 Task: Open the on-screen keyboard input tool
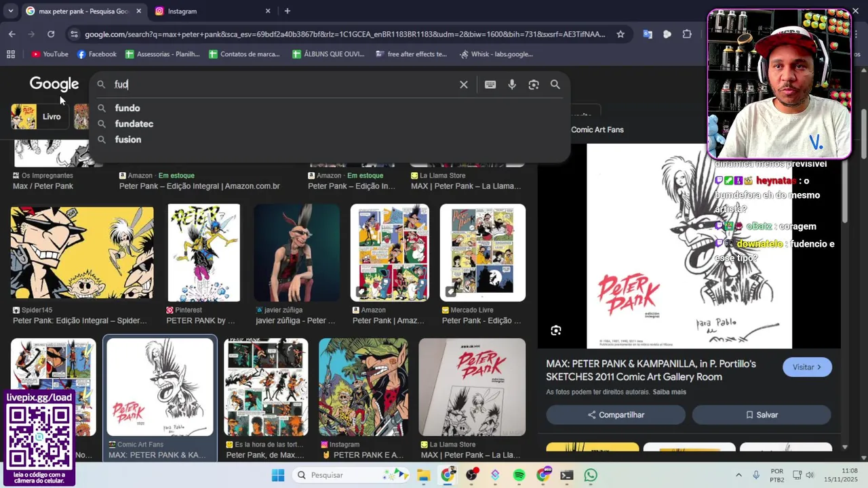tap(490, 85)
